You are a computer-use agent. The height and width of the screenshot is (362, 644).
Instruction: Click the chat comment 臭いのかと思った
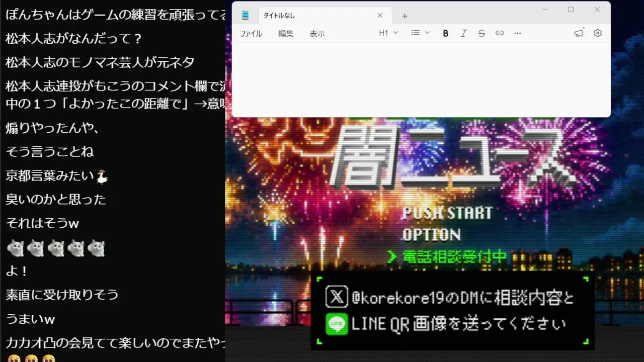coord(56,199)
